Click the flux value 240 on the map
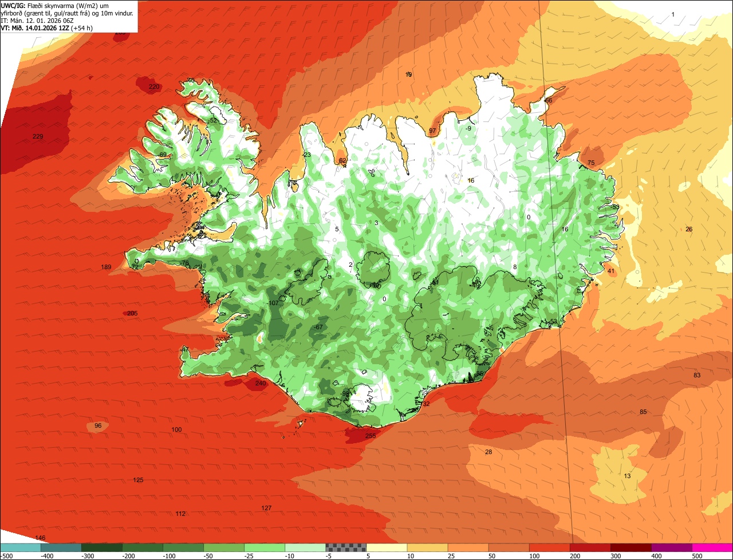 261,383
